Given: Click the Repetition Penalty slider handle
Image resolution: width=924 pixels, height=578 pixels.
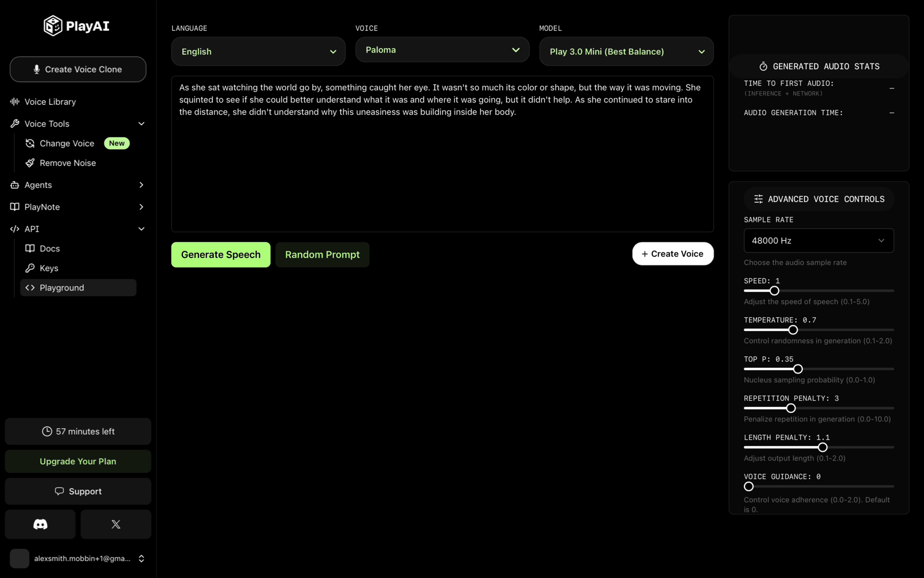Looking at the screenshot, I should pyautogui.click(x=791, y=408).
